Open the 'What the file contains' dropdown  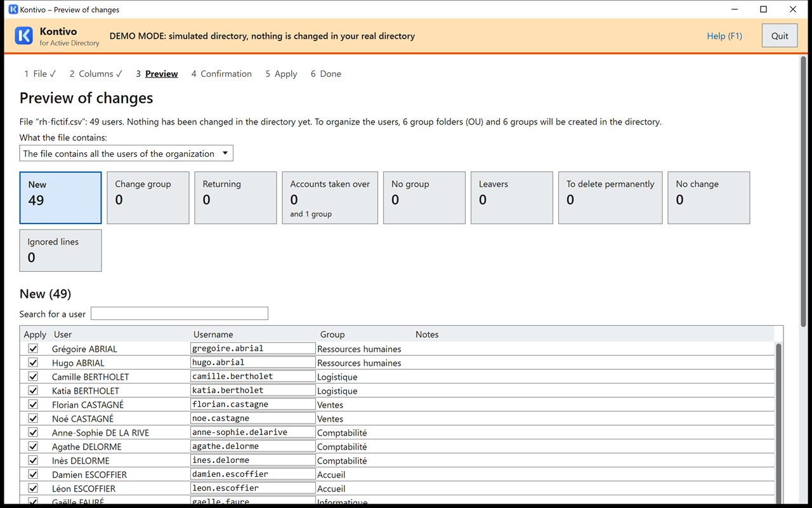click(126, 154)
